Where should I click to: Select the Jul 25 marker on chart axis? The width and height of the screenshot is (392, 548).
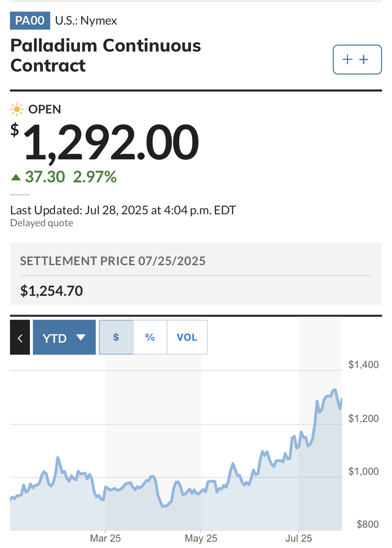299,538
